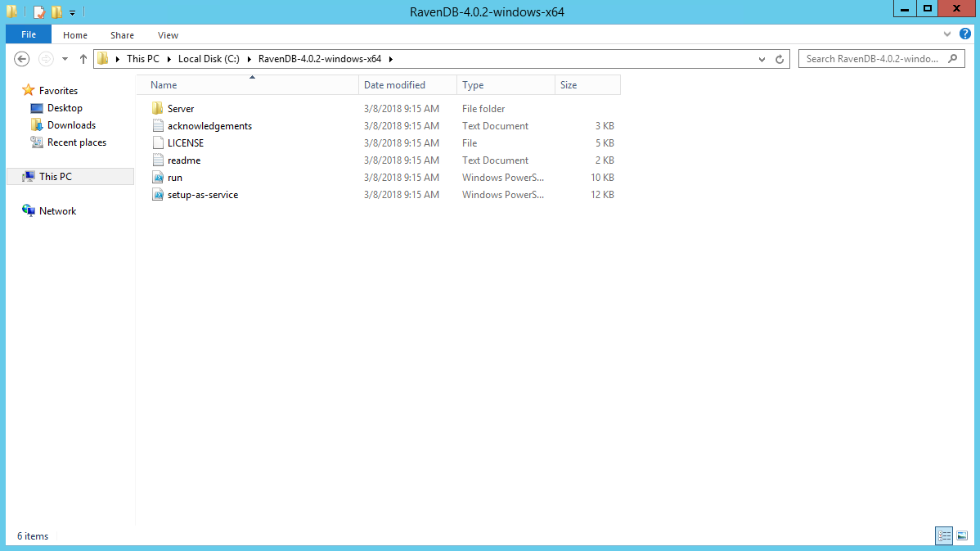Select the LICENSE file icon
Image resolution: width=980 pixels, height=551 pixels.
(x=158, y=142)
